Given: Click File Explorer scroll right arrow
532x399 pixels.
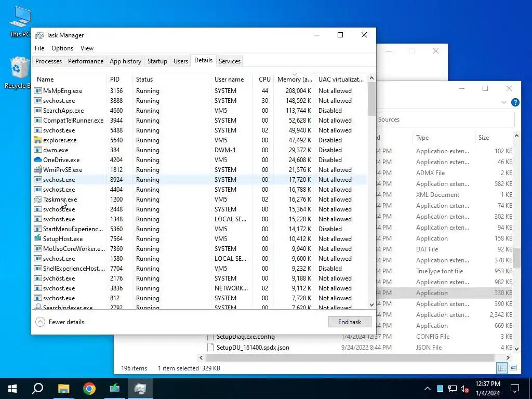Looking at the screenshot, I should [x=508, y=357].
